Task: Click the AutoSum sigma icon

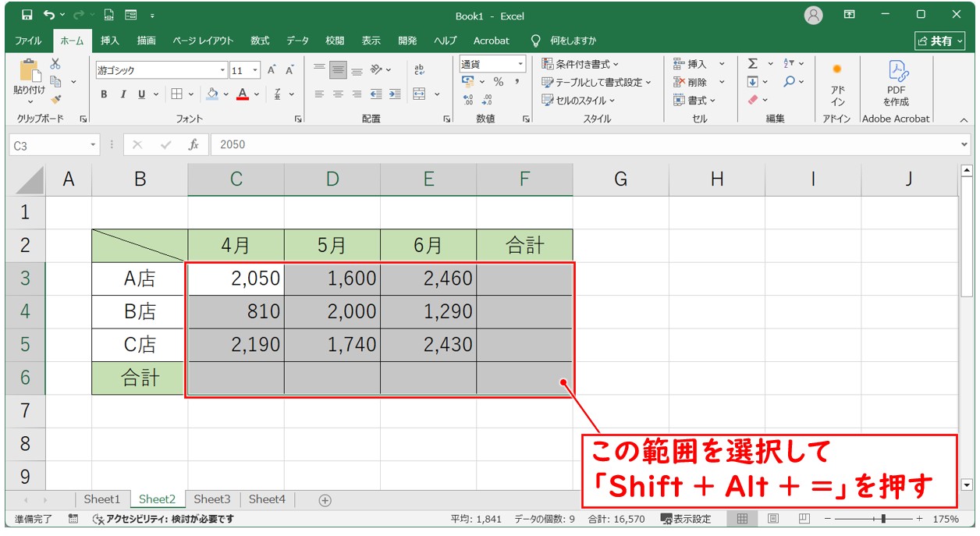Action: click(x=752, y=64)
